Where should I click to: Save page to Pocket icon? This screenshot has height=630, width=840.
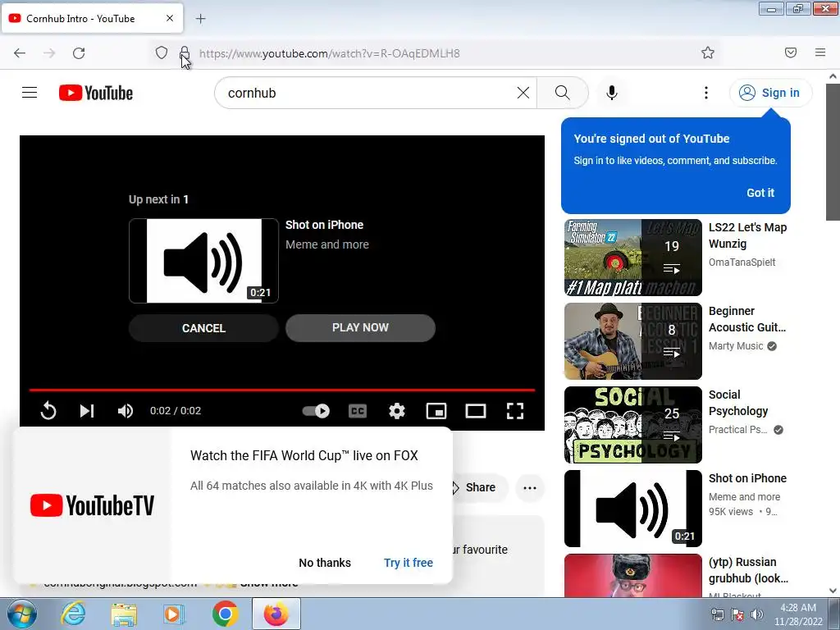click(x=791, y=52)
